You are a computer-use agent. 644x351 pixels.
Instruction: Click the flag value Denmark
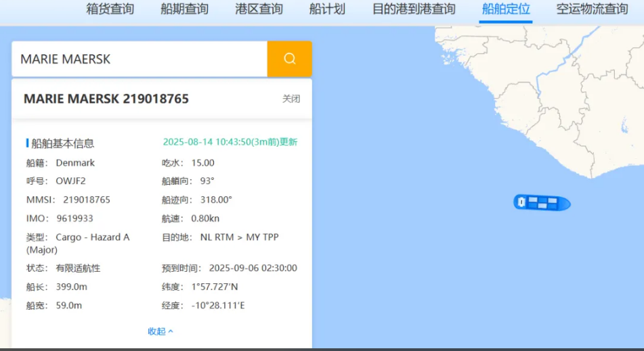point(75,163)
